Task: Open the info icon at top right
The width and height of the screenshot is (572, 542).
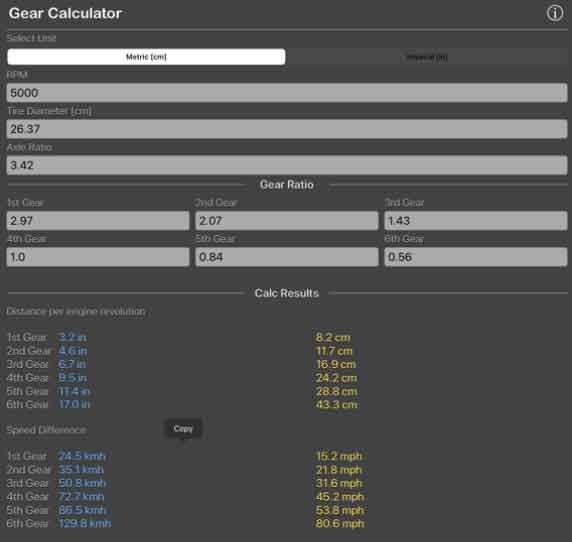Action: [554, 13]
